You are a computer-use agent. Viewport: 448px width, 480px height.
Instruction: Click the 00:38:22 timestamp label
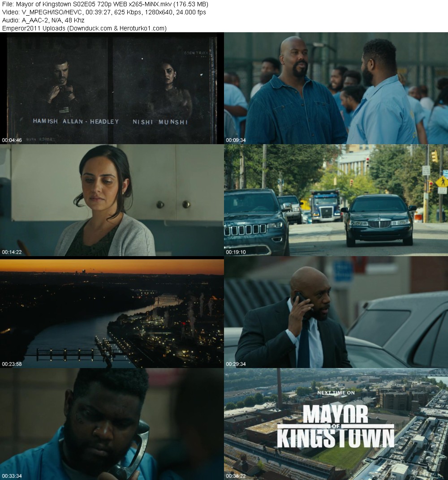(236, 476)
